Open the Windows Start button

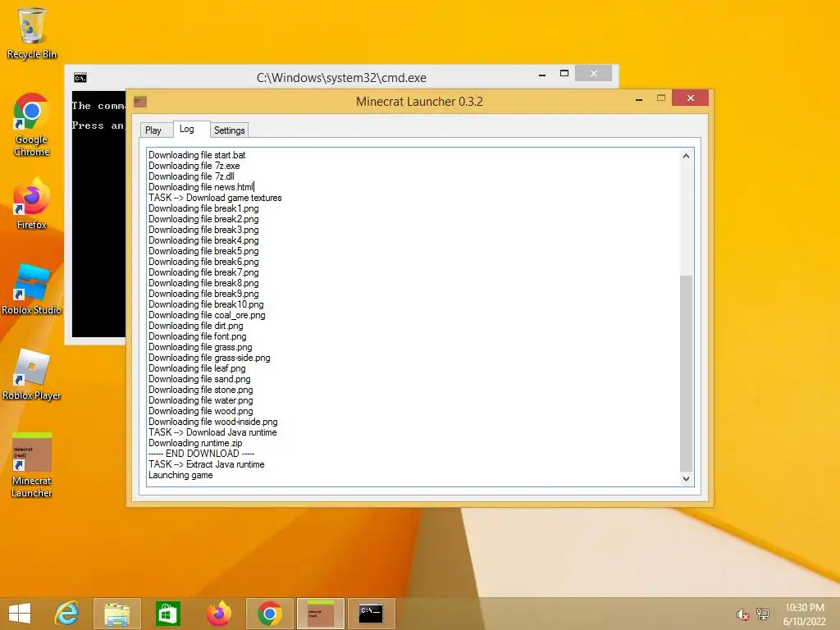point(20,614)
